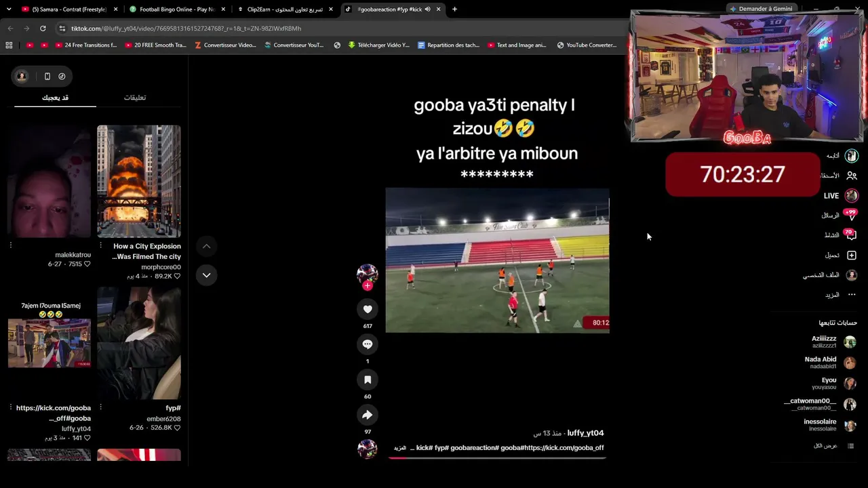Click the phone icon in the top-left pill
868x488 pixels.
point(47,77)
